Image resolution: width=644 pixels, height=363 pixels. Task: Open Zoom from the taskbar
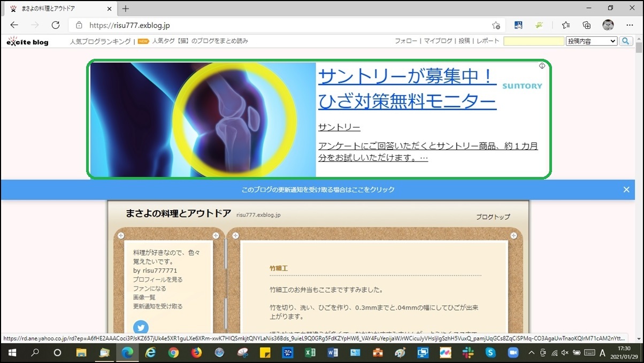[513, 353]
